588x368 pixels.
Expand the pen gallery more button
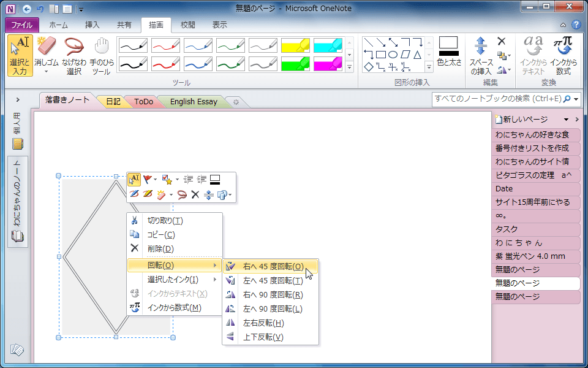350,67
